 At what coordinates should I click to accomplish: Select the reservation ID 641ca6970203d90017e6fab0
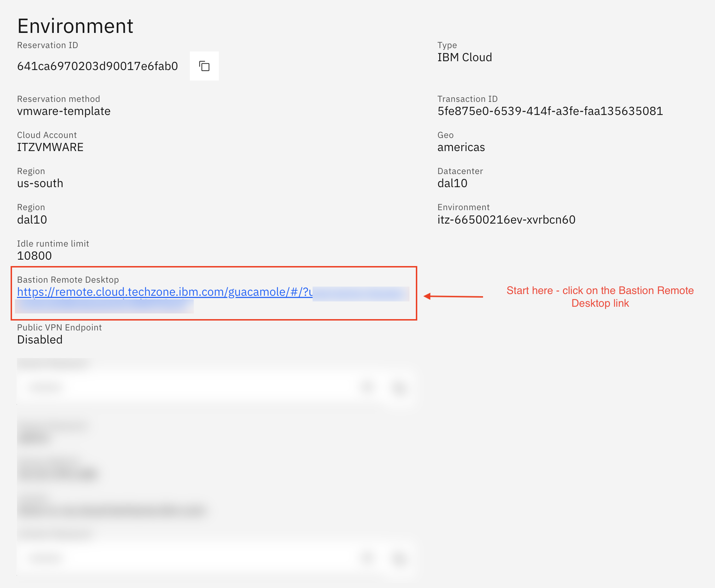point(98,66)
